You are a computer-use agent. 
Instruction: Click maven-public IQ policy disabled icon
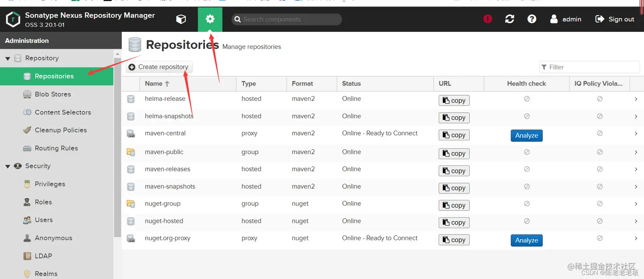tap(600, 152)
